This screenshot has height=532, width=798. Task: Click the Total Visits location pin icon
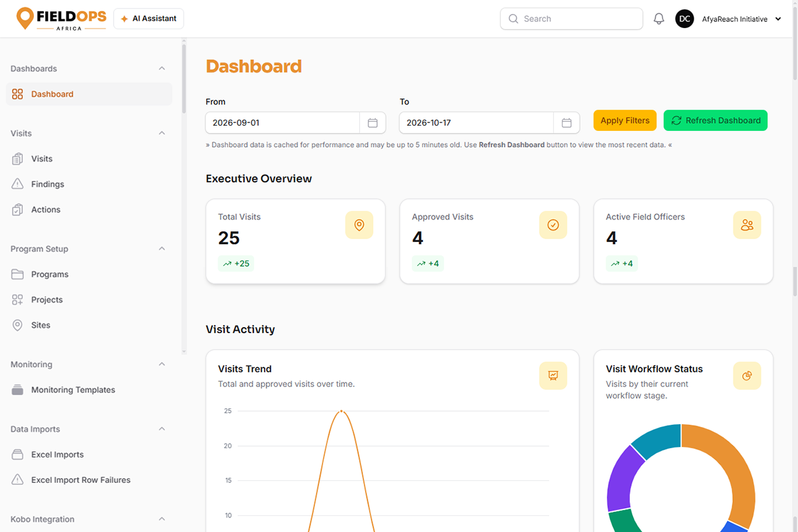coord(359,225)
